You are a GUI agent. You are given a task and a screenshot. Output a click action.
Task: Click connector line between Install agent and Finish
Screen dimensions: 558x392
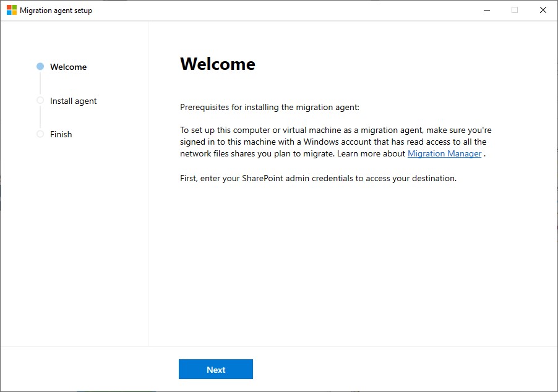[40, 117]
